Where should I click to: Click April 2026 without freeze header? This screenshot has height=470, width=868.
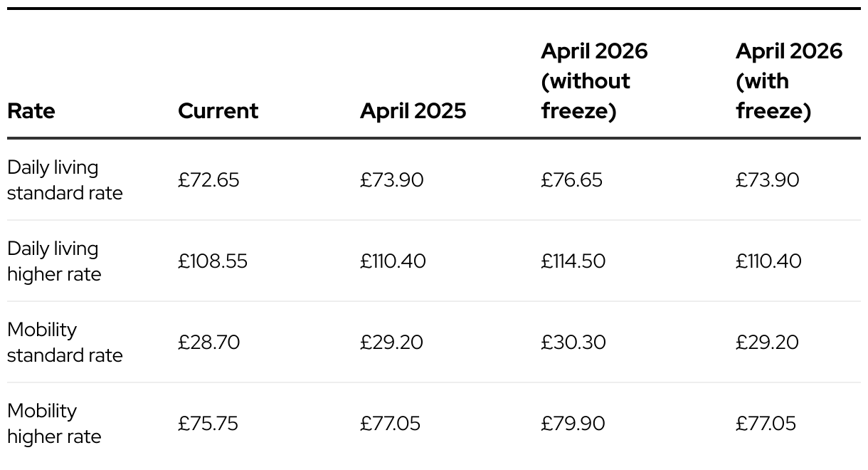click(x=594, y=81)
